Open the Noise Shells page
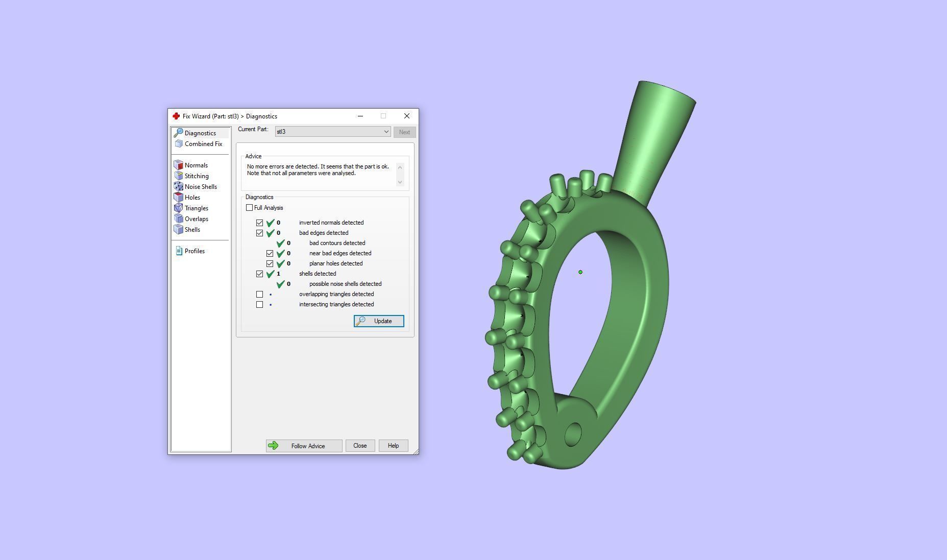 [x=201, y=187]
